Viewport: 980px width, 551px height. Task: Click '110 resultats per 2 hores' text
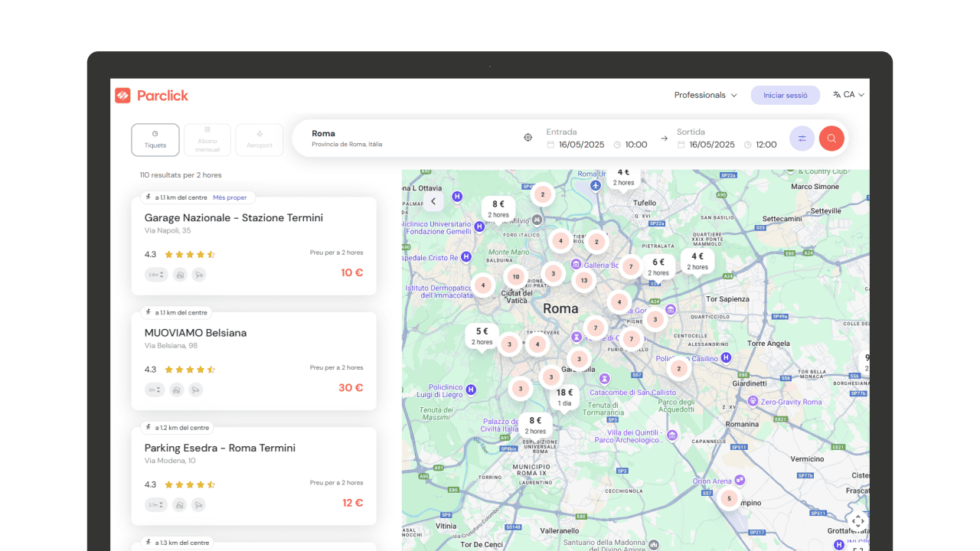click(x=181, y=175)
